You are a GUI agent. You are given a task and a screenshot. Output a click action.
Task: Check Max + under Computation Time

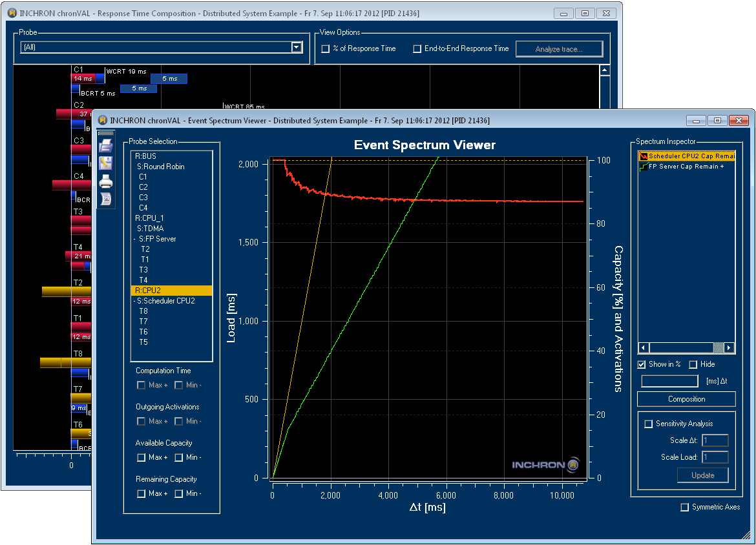click(142, 385)
